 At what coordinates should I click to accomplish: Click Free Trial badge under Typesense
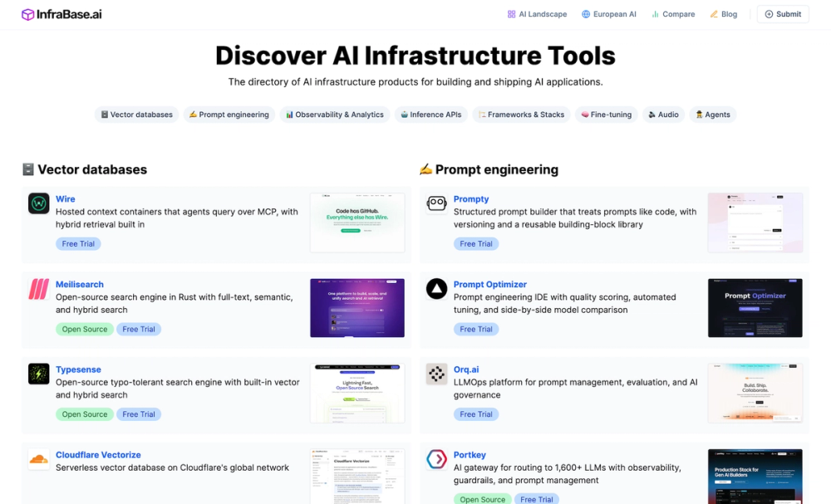click(x=139, y=414)
